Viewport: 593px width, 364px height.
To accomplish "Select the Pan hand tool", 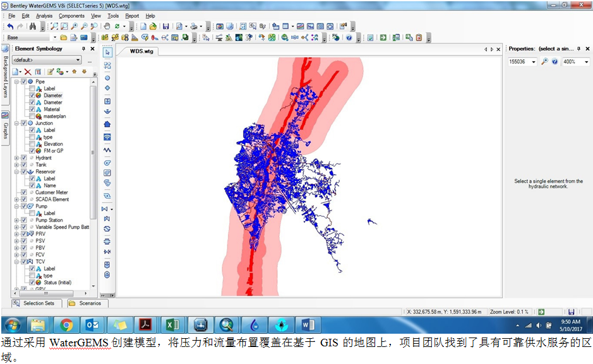I will coord(107,26).
